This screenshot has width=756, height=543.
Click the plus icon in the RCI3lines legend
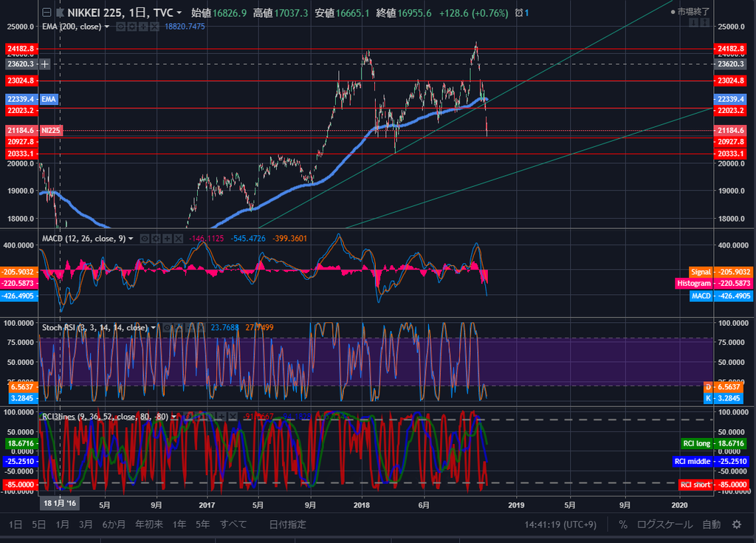(221, 416)
